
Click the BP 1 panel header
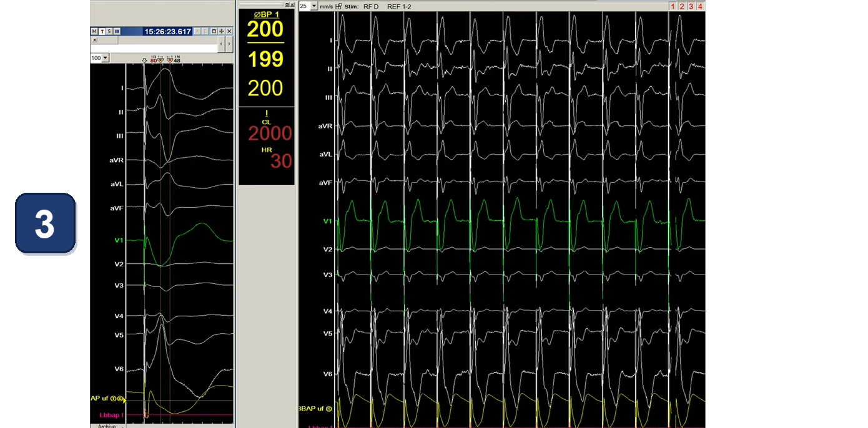(x=267, y=14)
